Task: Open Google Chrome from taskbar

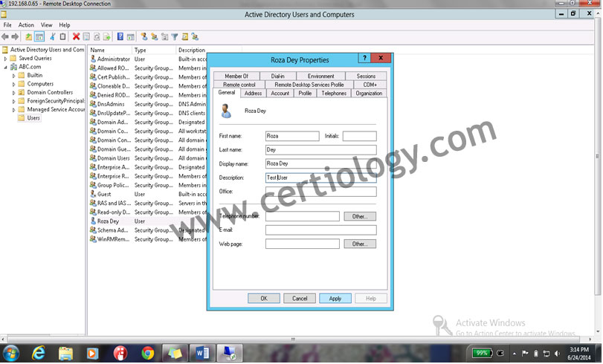Action: pyautogui.click(x=148, y=353)
